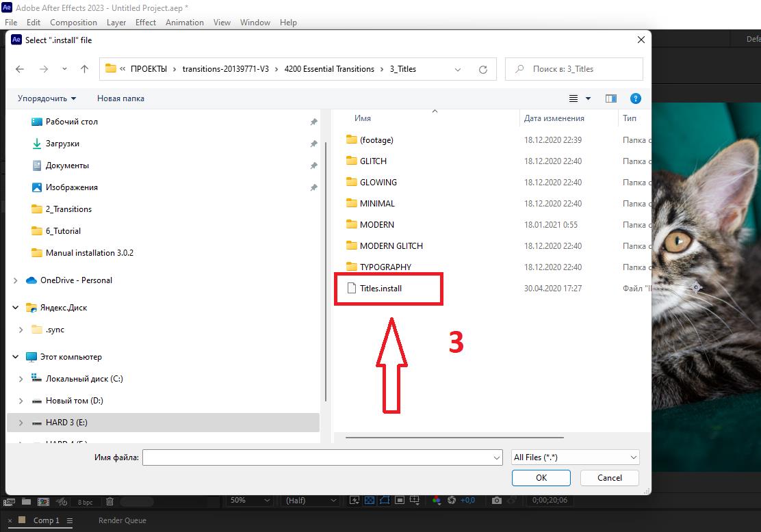Image resolution: width=761 pixels, height=532 pixels.
Task: Open the Layer menu
Action: (116, 23)
